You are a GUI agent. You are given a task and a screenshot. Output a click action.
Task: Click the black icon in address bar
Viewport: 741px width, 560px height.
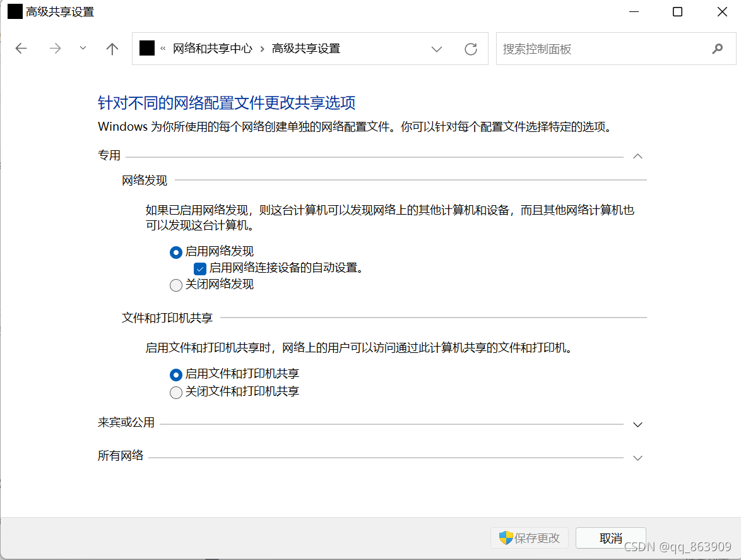click(x=147, y=48)
